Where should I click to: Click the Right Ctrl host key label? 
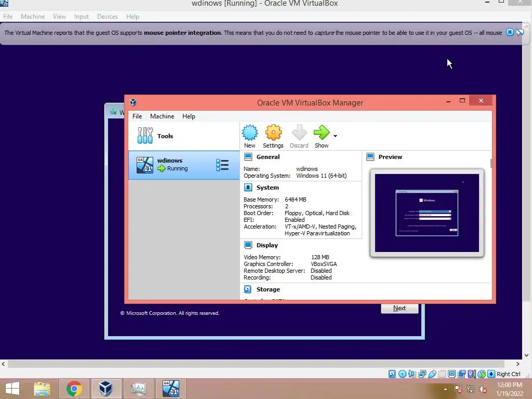[x=508, y=374]
